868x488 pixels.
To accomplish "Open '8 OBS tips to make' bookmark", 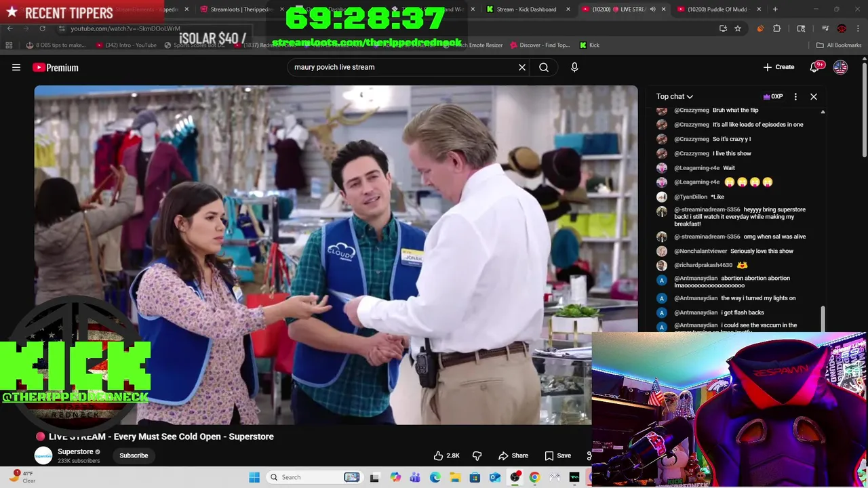I will click(56, 45).
